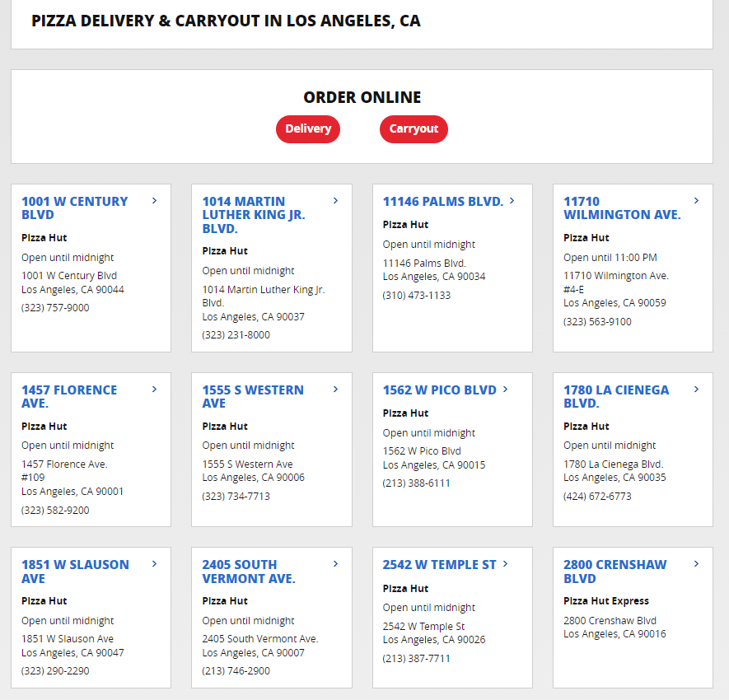Click the arrow icon on 11146 Palms Blvd card
This screenshot has height=700, width=729.
pos(512,200)
